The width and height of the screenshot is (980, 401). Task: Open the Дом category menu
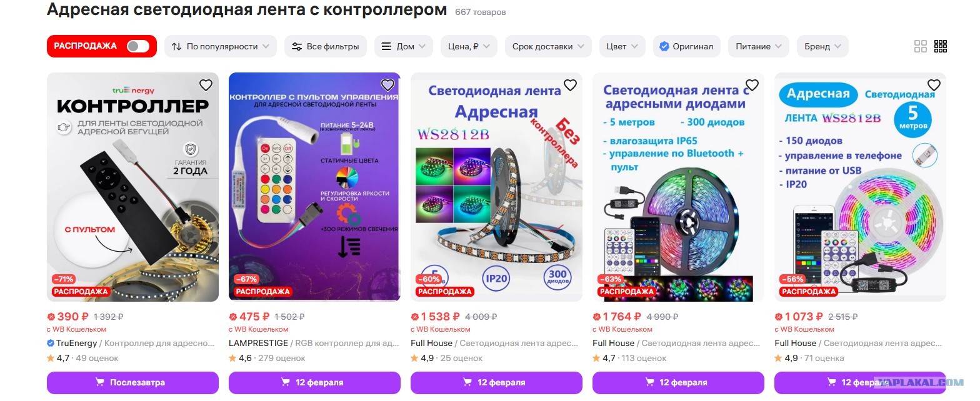click(x=404, y=46)
